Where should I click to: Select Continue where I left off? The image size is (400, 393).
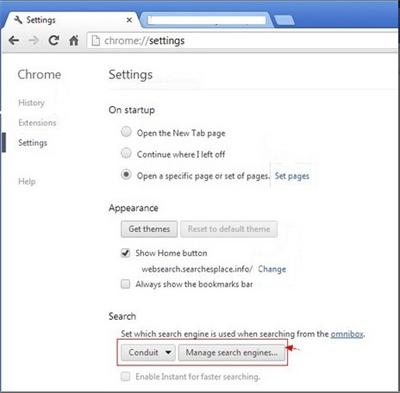[x=126, y=153]
